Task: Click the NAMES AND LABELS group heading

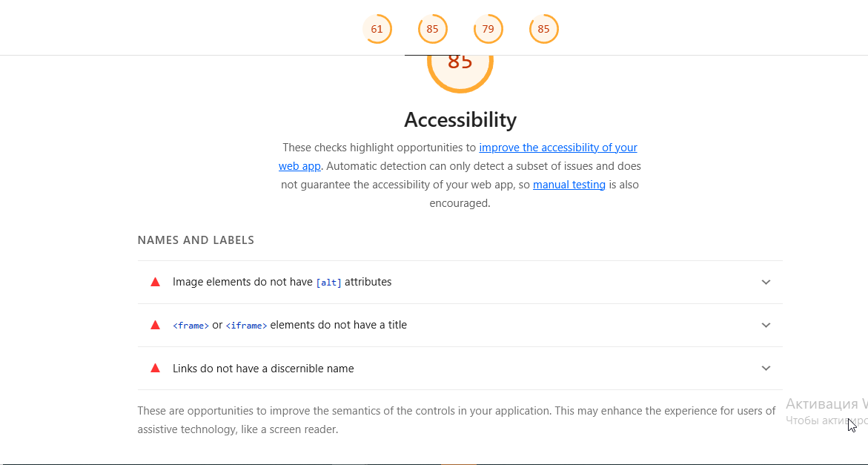Action: click(196, 240)
